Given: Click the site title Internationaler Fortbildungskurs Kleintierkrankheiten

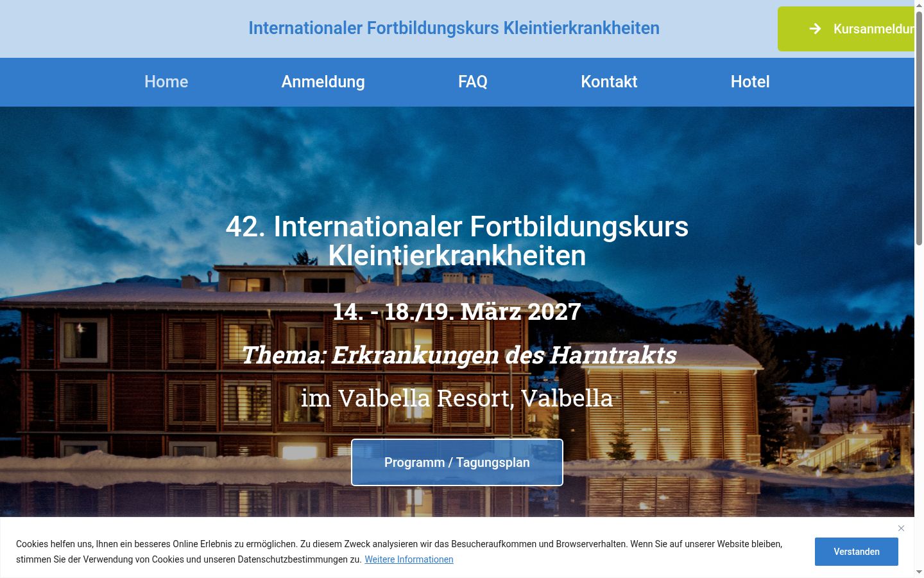Looking at the screenshot, I should tap(454, 28).
